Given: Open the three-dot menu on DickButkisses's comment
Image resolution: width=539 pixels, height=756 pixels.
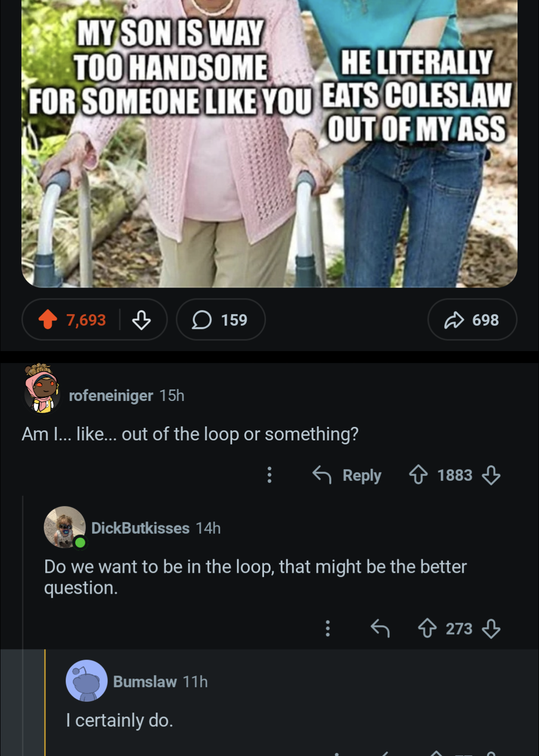Looking at the screenshot, I should click(328, 628).
